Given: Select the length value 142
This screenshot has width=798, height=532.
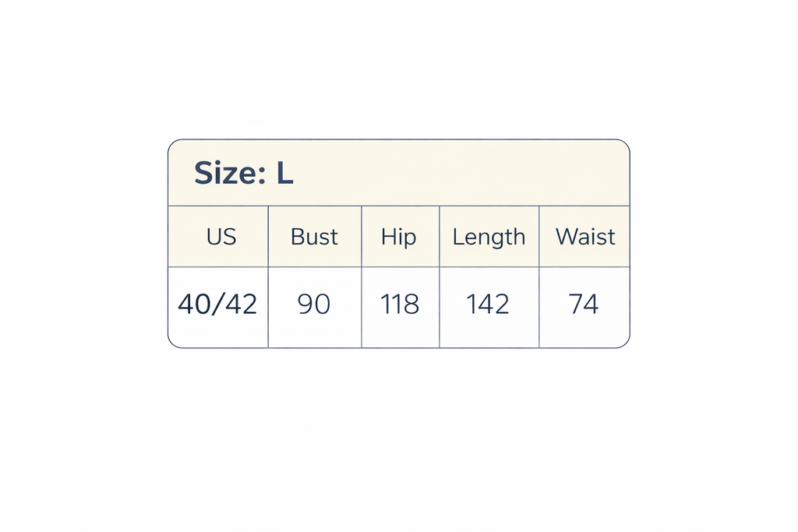Looking at the screenshot, I should pyautogui.click(x=488, y=305).
